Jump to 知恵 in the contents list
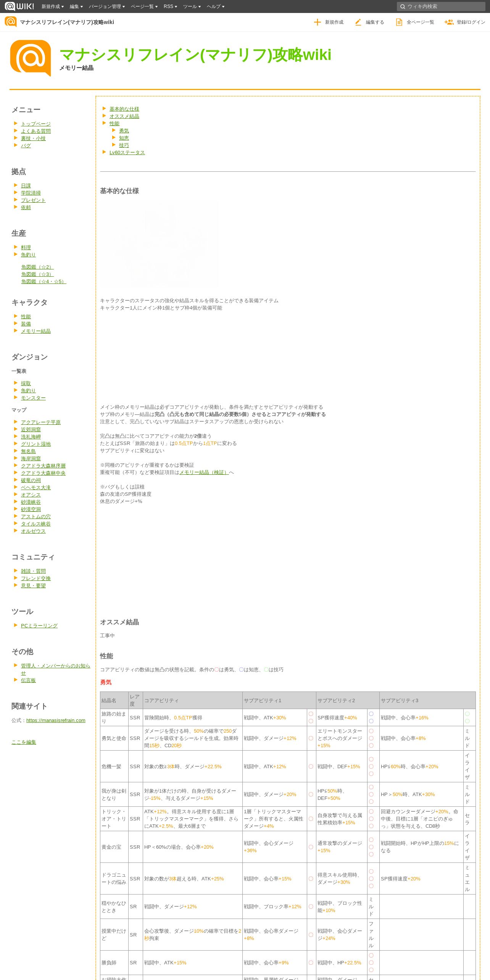 tap(124, 138)
